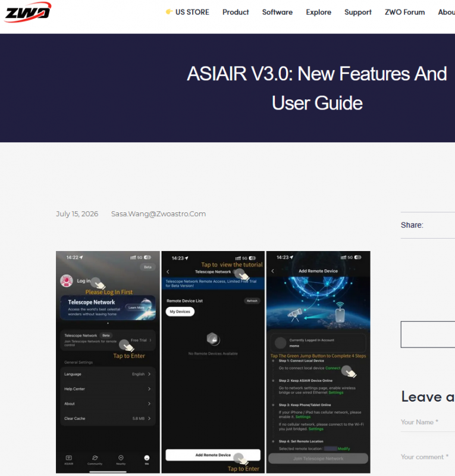Open the Telescope Network Free Trial row chevron
The width and height of the screenshot is (455, 476).
150,340
